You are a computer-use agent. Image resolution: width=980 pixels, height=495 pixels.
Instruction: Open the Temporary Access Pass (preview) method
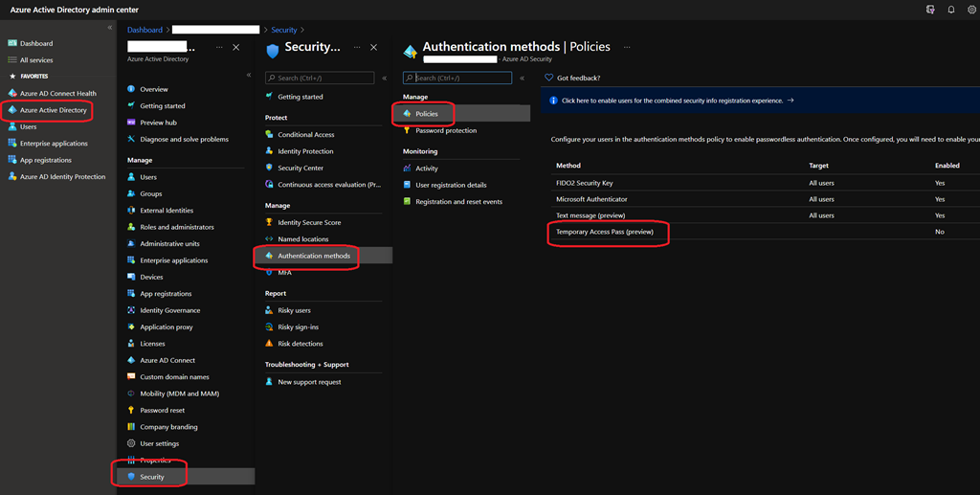pos(604,232)
